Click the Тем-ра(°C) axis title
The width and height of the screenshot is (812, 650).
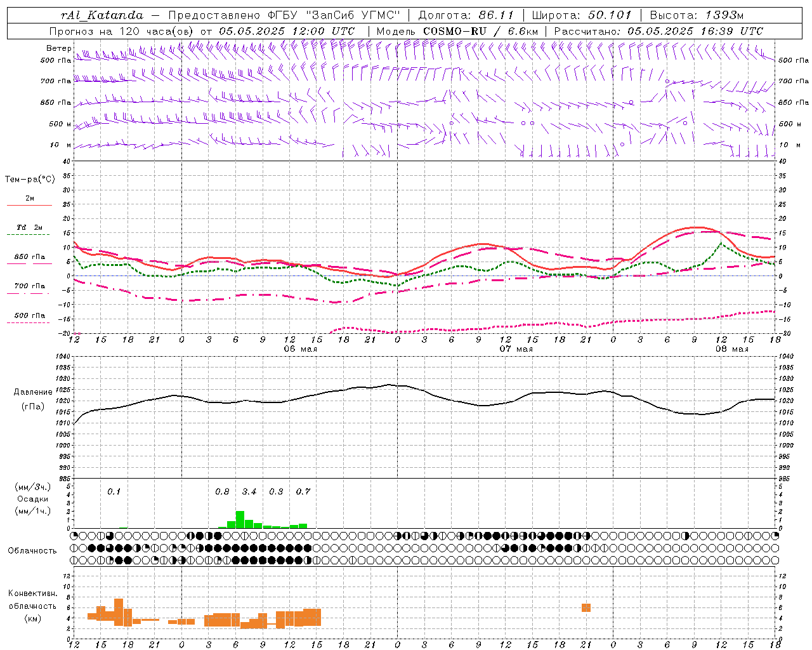tap(30, 180)
